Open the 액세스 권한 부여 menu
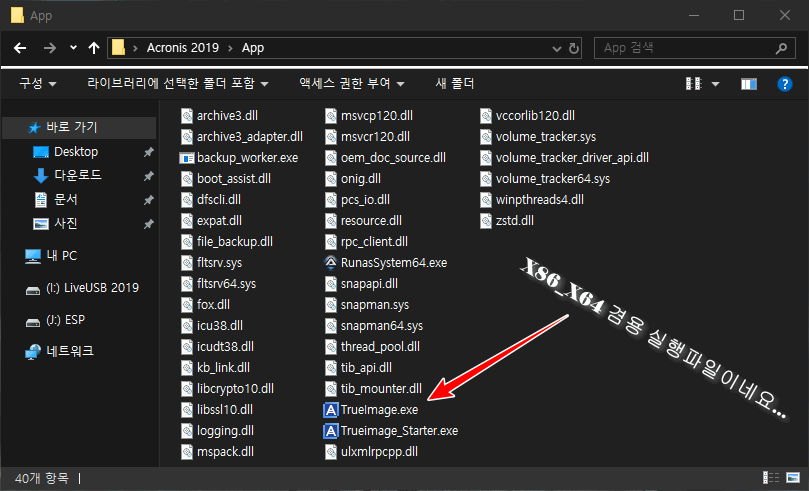The width and height of the screenshot is (809, 491). [x=352, y=84]
